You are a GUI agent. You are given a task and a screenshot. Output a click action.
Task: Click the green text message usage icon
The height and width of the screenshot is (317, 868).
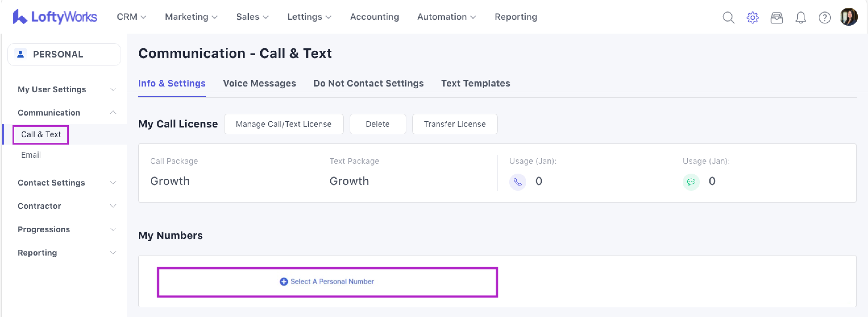tap(691, 182)
